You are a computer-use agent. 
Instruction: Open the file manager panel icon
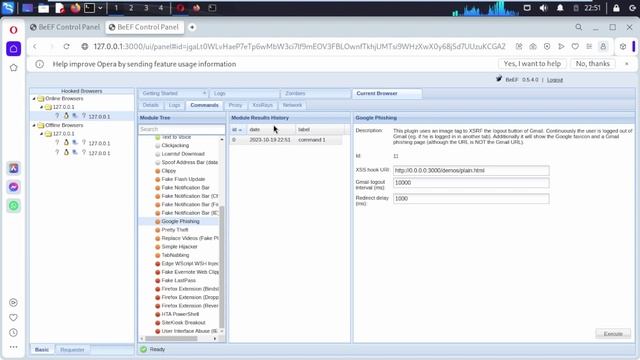[x=43, y=8]
